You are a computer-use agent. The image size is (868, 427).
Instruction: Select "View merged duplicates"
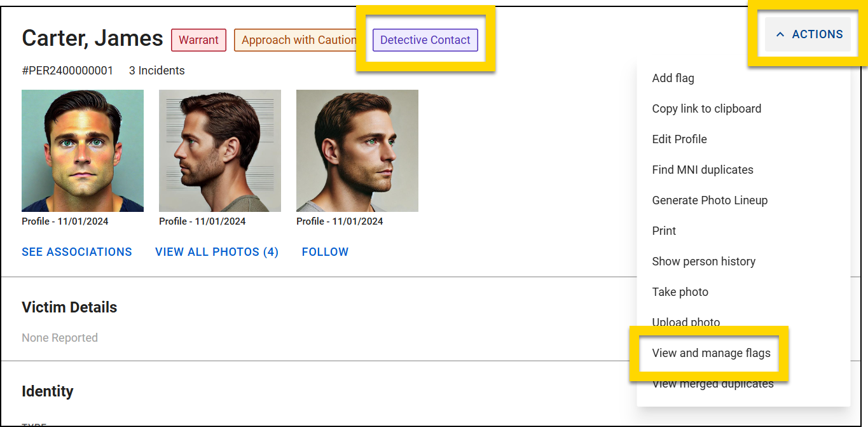point(713,383)
